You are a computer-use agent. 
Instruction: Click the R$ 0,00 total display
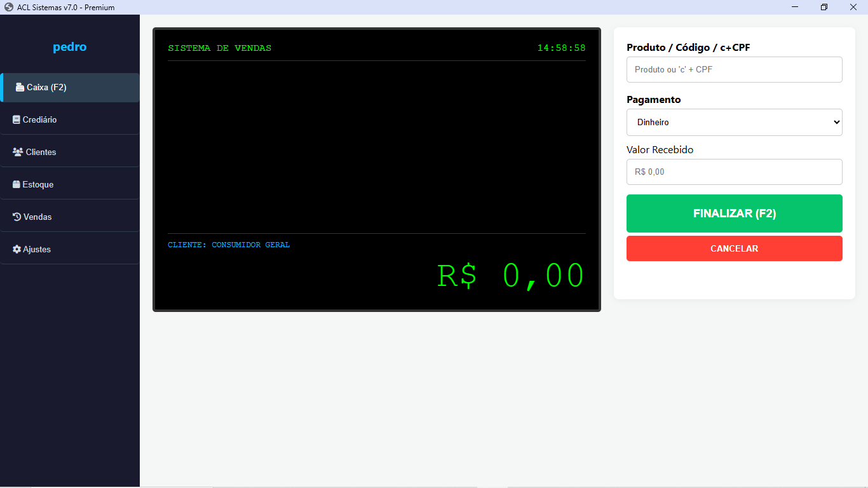click(511, 276)
